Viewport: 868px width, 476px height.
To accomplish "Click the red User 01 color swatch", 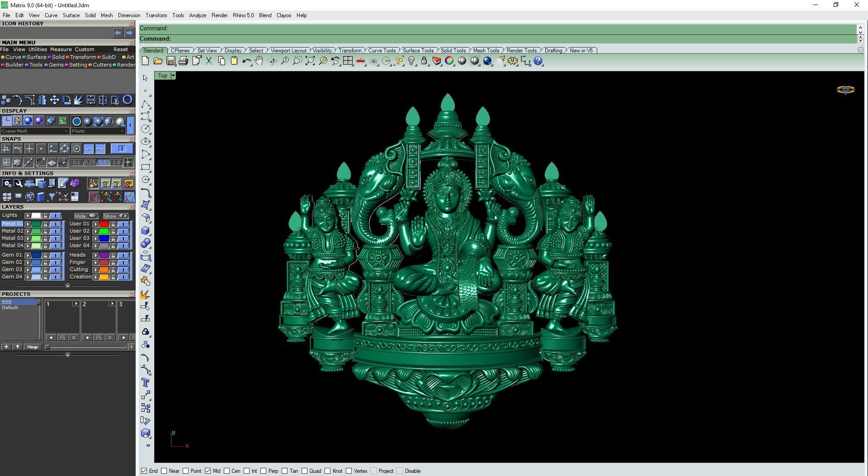I will 104,224.
